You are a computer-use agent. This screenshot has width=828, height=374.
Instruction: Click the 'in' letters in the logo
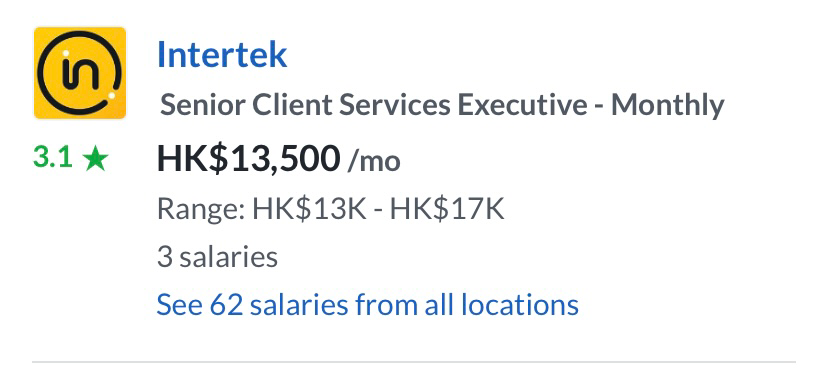point(80,75)
